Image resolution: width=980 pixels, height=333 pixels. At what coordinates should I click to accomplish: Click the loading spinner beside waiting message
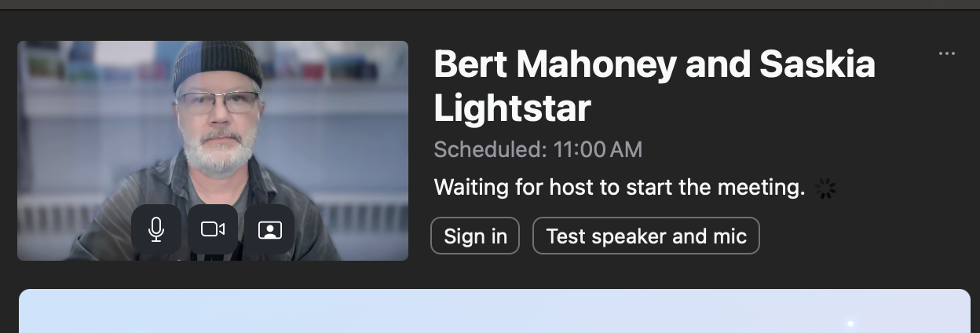[825, 188]
